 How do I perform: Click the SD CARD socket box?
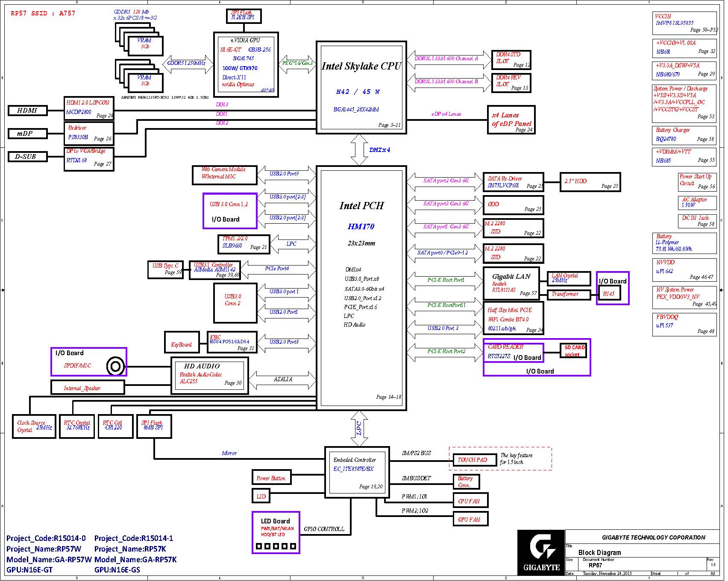(x=574, y=351)
